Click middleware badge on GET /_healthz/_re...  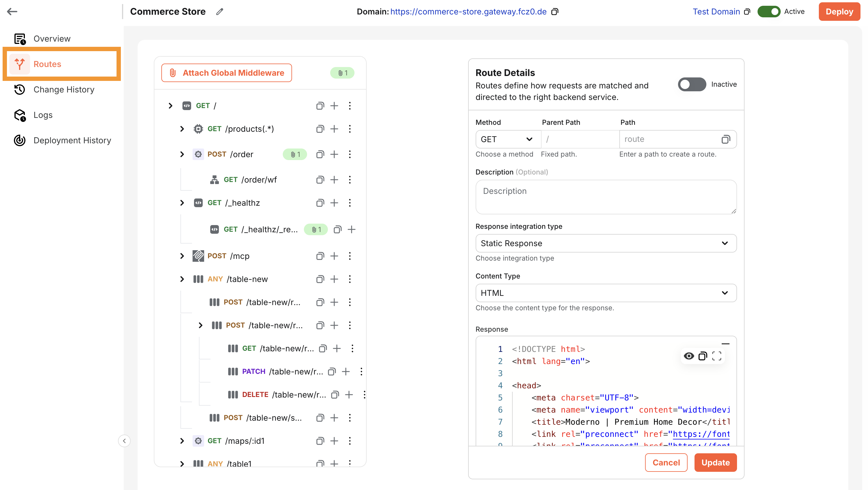click(316, 230)
